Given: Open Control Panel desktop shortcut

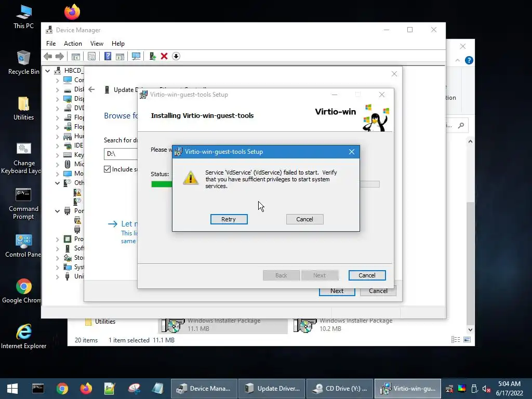Looking at the screenshot, I should pyautogui.click(x=23, y=246).
